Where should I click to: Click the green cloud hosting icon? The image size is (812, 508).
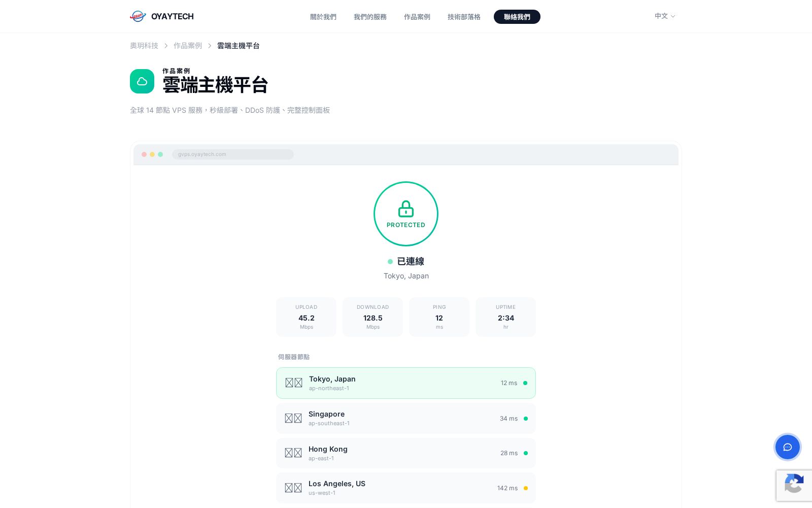click(142, 81)
